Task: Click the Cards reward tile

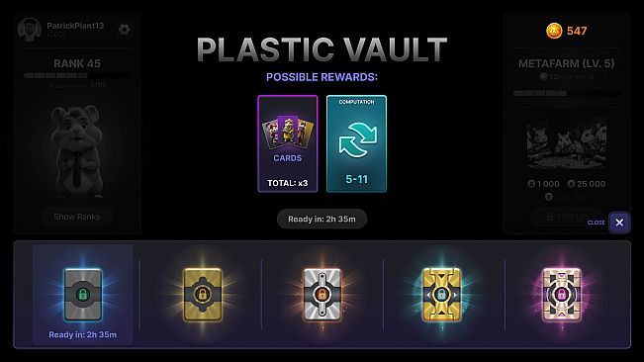Action: coord(288,143)
